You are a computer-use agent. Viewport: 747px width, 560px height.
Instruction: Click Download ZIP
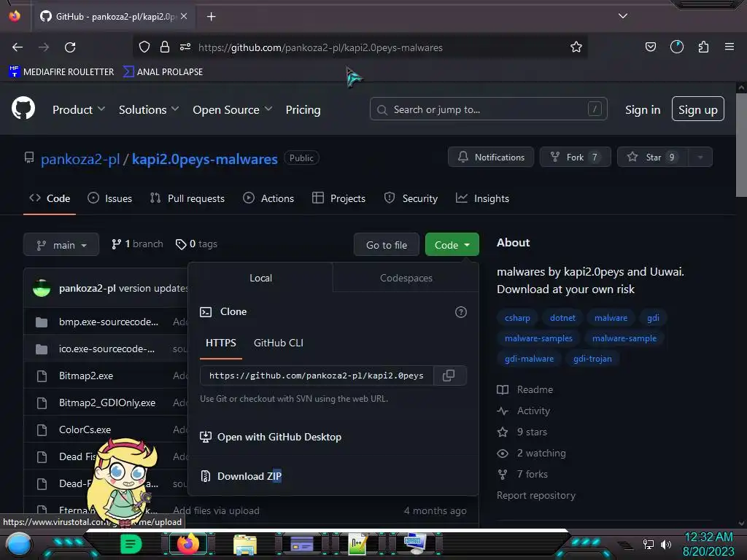point(241,476)
